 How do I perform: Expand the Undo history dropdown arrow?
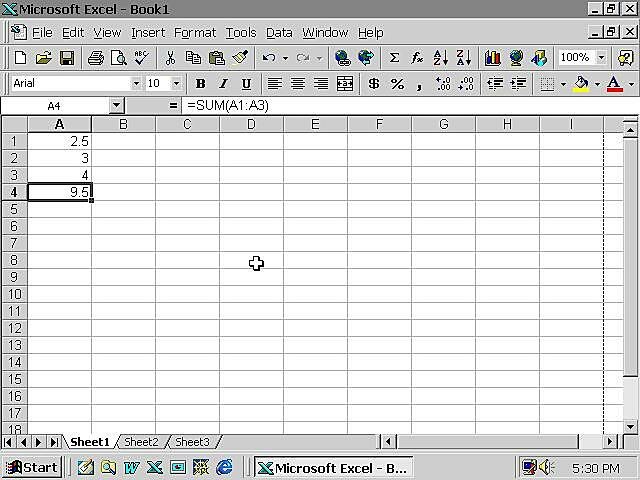click(x=285, y=58)
